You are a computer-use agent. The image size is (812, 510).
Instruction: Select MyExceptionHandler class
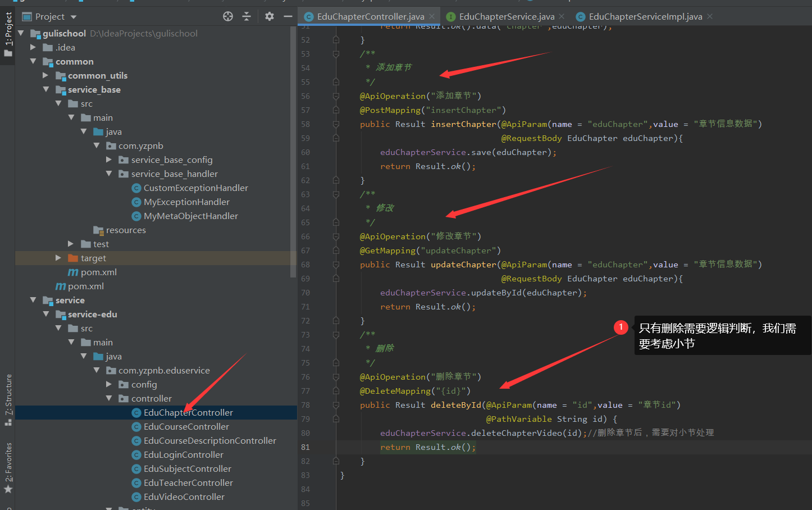186,202
